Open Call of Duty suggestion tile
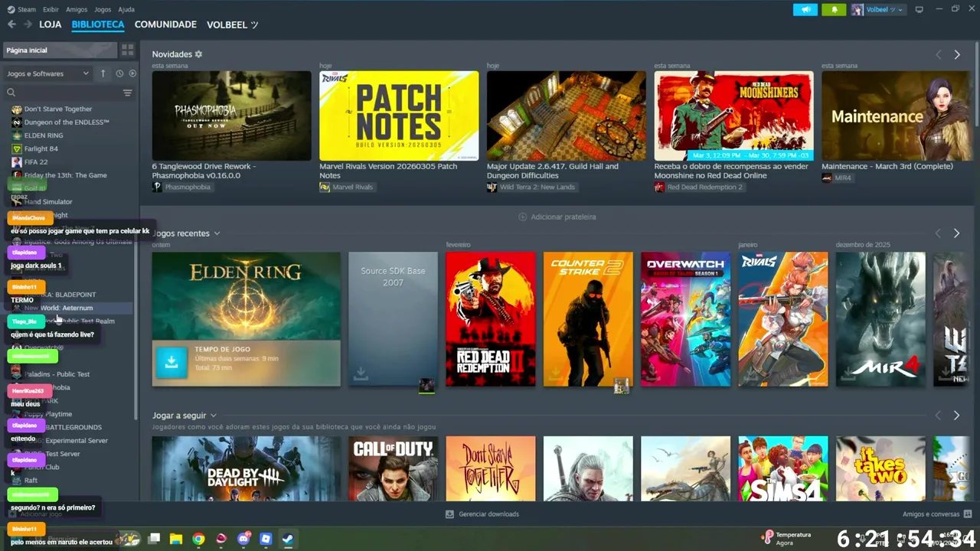 [393, 468]
